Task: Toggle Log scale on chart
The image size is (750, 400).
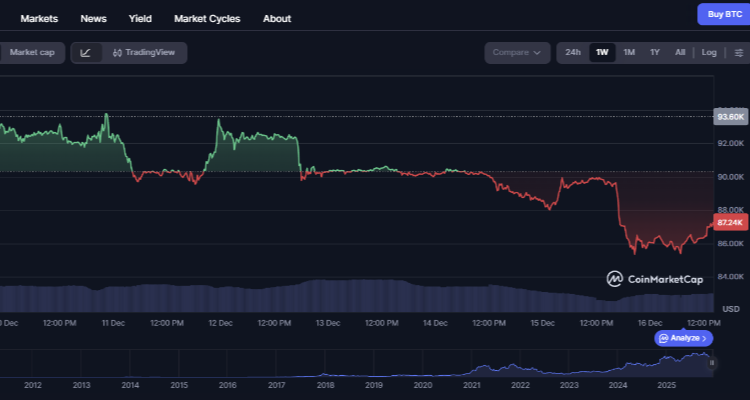Action: [x=709, y=52]
